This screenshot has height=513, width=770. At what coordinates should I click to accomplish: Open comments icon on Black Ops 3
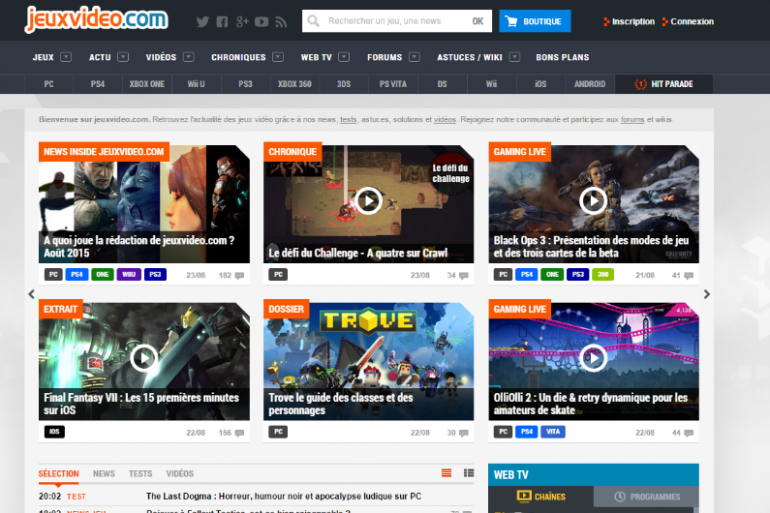click(x=689, y=276)
